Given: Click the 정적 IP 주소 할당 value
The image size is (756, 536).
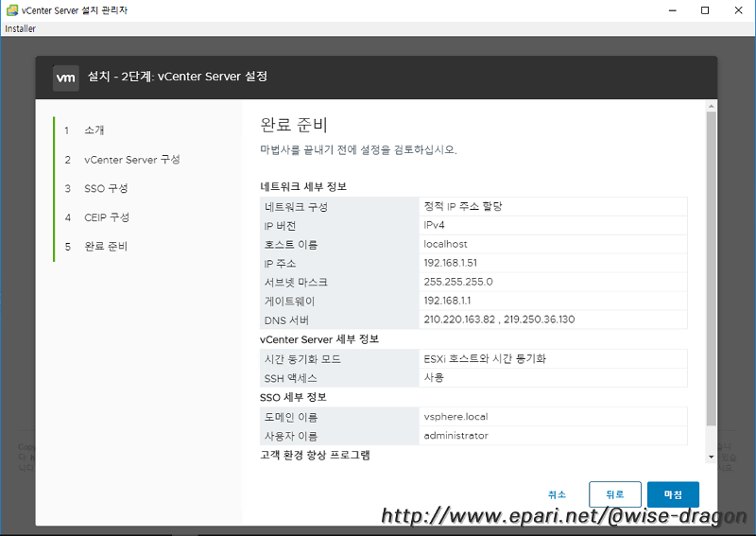Looking at the screenshot, I should click(x=463, y=206).
